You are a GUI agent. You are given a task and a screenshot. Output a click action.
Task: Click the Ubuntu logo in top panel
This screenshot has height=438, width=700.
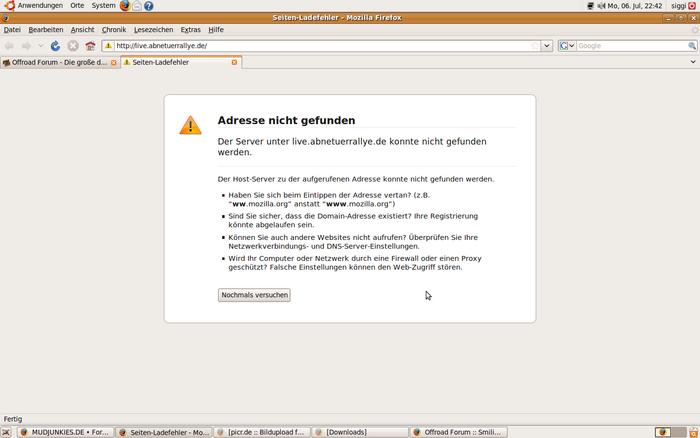(9, 5)
